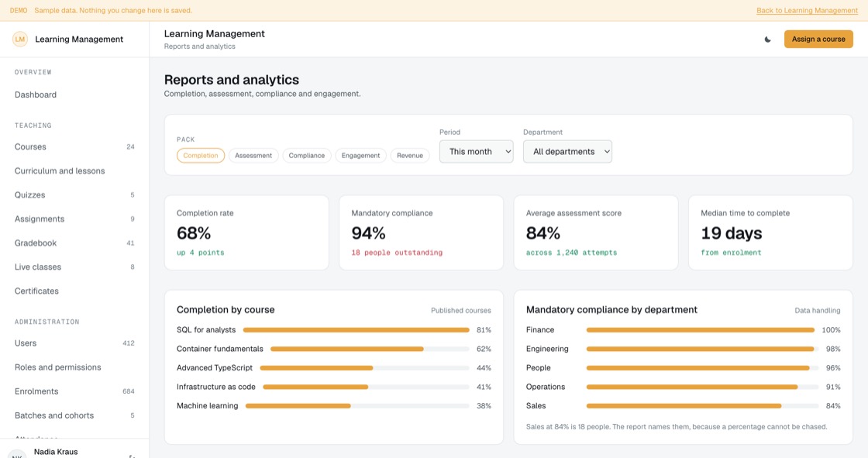
Task: Select the Completion pack pill
Action: click(201, 156)
